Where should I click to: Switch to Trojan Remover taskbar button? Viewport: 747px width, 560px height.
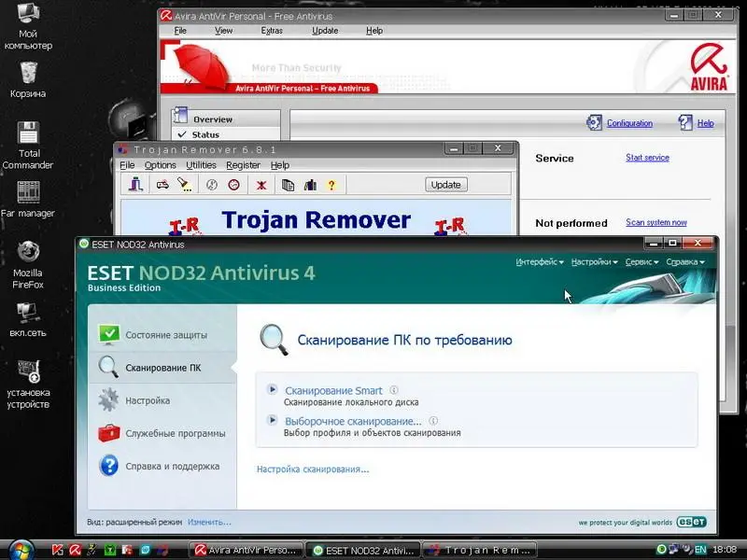[480, 550]
